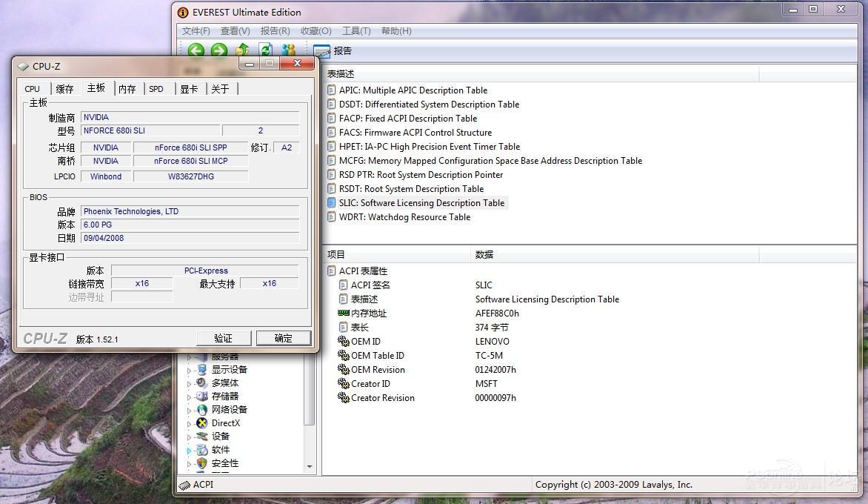Click the OEM ID gear icon
This screenshot has width=868, height=504.
[x=343, y=341]
